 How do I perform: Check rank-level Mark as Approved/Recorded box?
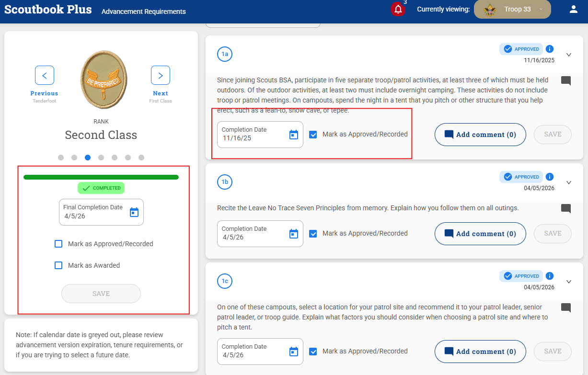pos(58,244)
